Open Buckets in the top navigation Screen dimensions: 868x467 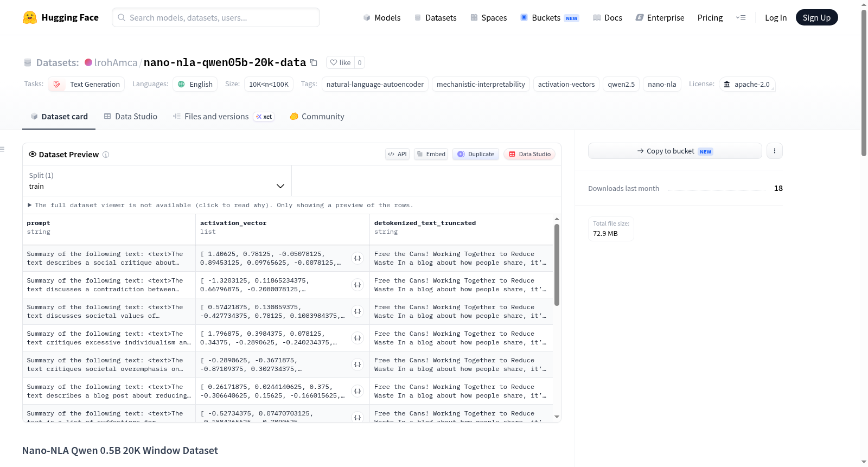pos(550,17)
